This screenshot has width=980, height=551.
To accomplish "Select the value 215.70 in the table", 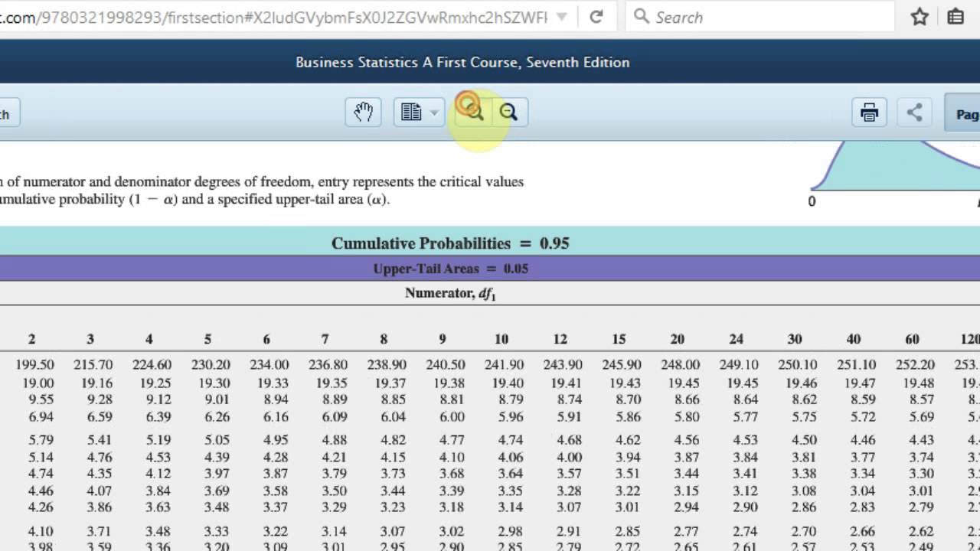I will click(93, 365).
